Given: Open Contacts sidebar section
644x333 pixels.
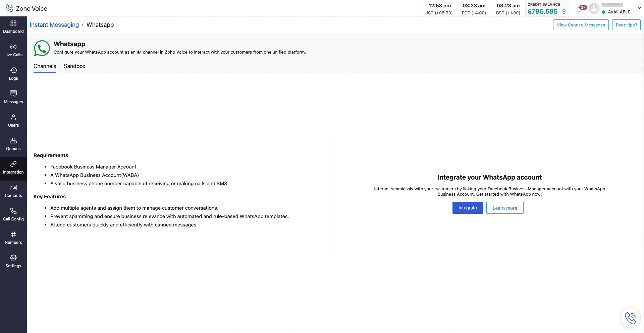Looking at the screenshot, I should pos(13,191).
